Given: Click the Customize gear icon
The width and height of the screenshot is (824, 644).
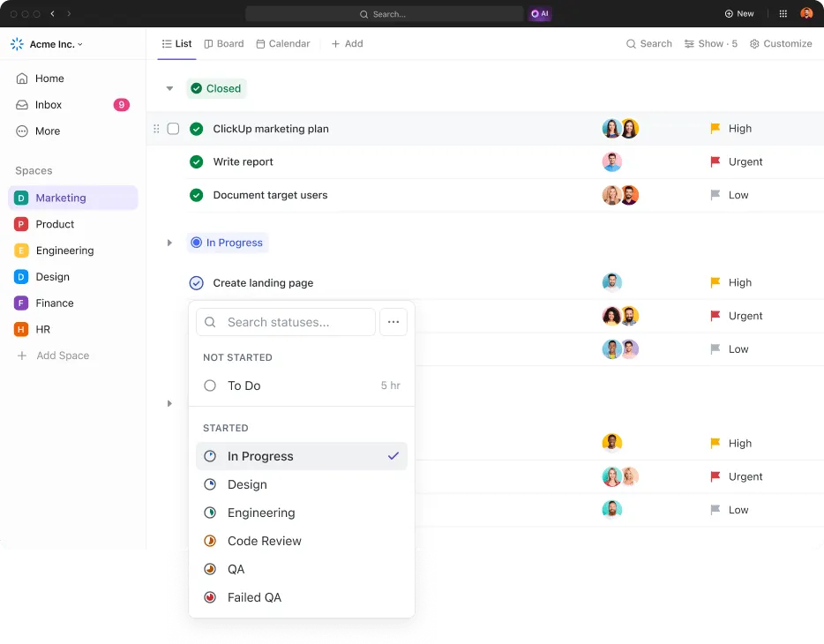Looking at the screenshot, I should coord(754,43).
